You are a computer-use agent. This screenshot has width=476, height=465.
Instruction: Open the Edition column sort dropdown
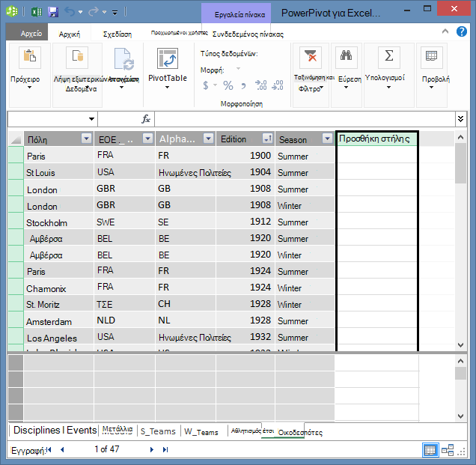click(x=267, y=139)
